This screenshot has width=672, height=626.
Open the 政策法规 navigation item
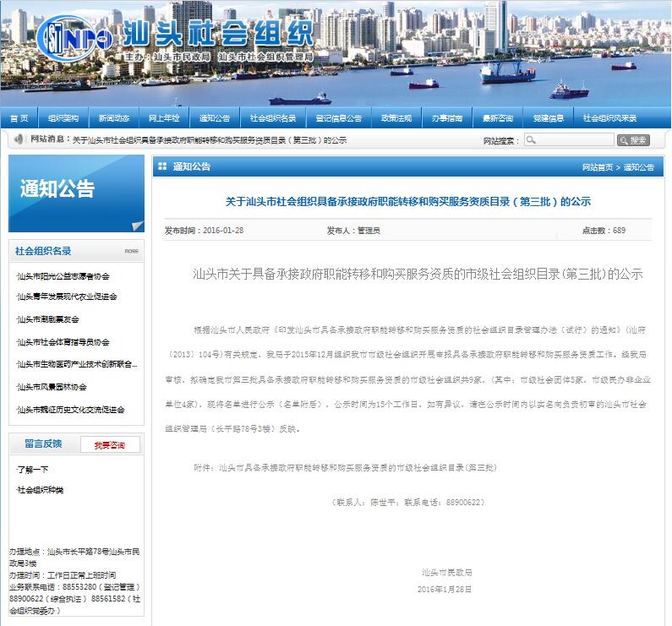click(396, 118)
